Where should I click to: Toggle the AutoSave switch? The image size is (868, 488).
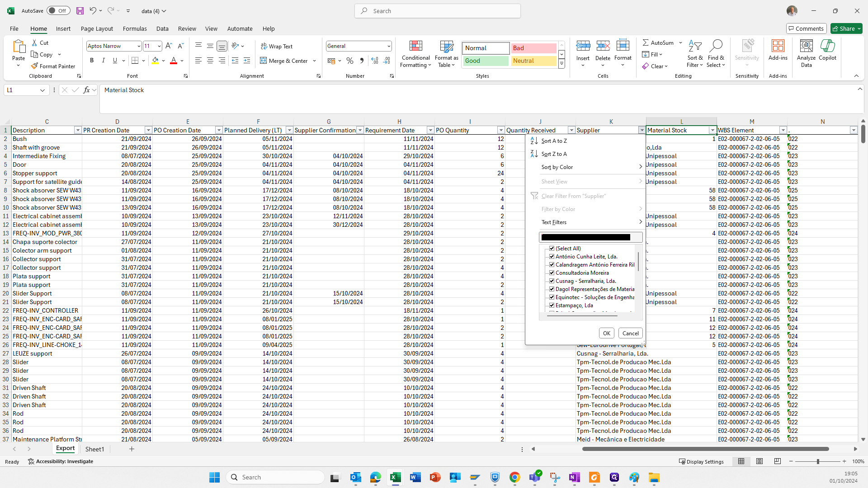(58, 11)
